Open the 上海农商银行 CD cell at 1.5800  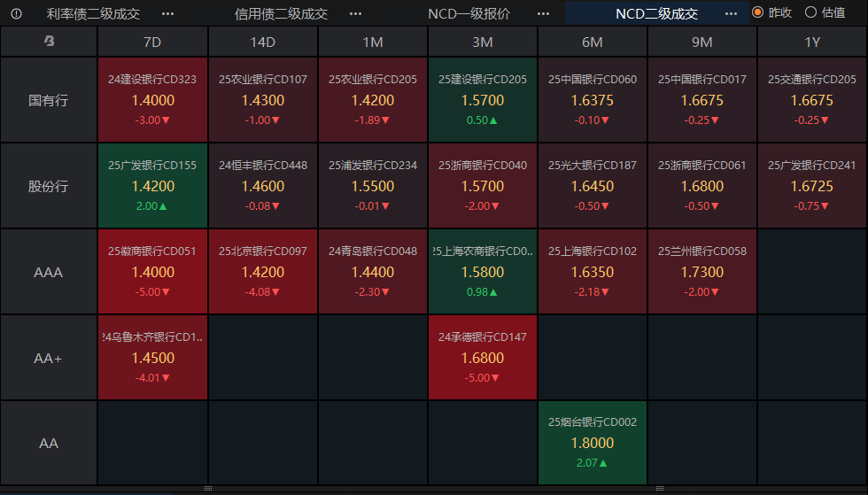pos(482,271)
